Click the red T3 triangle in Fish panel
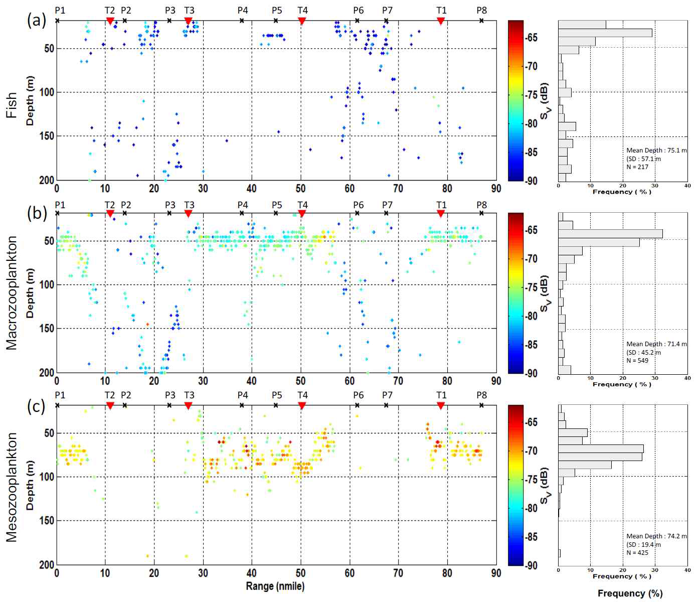Image resolution: width=700 pixels, height=602 pixels. pos(188,21)
